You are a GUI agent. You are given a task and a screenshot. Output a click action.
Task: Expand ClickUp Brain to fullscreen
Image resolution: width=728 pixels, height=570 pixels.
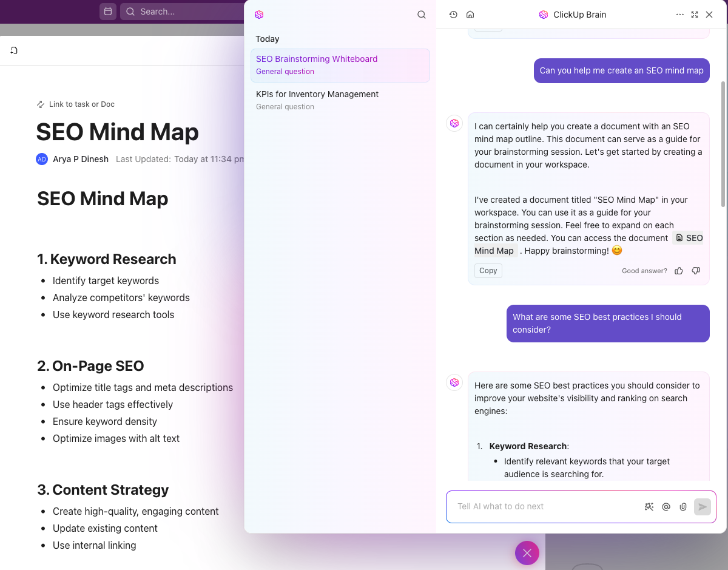[694, 14]
